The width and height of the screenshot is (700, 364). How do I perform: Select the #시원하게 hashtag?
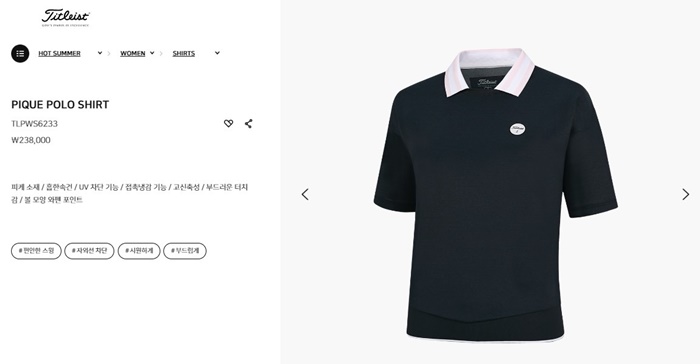pyautogui.click(x=139, y=251)
